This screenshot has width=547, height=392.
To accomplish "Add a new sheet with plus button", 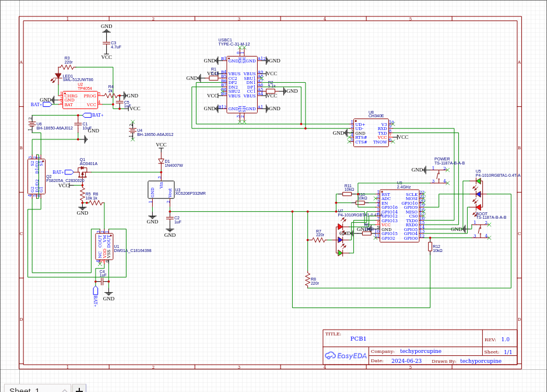I will pyautogui.click(x=79, y=389).
